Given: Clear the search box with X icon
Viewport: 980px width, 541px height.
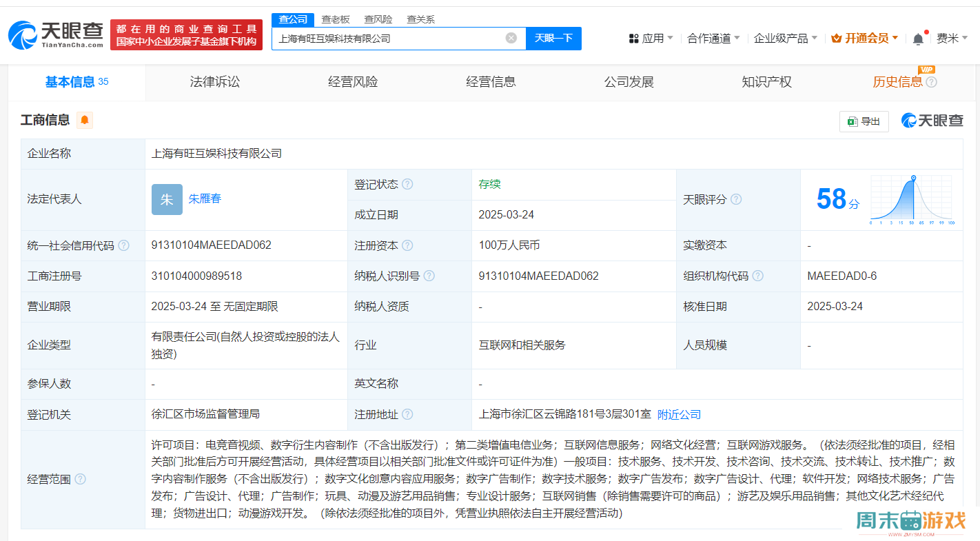Looking at the screenshot, I should pyautogui.click(x=511, y=38).
